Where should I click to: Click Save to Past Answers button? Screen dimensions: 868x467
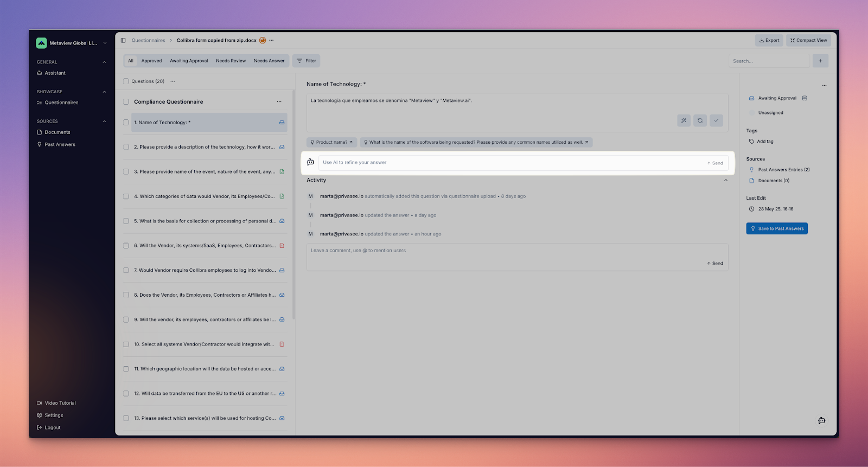776,228
